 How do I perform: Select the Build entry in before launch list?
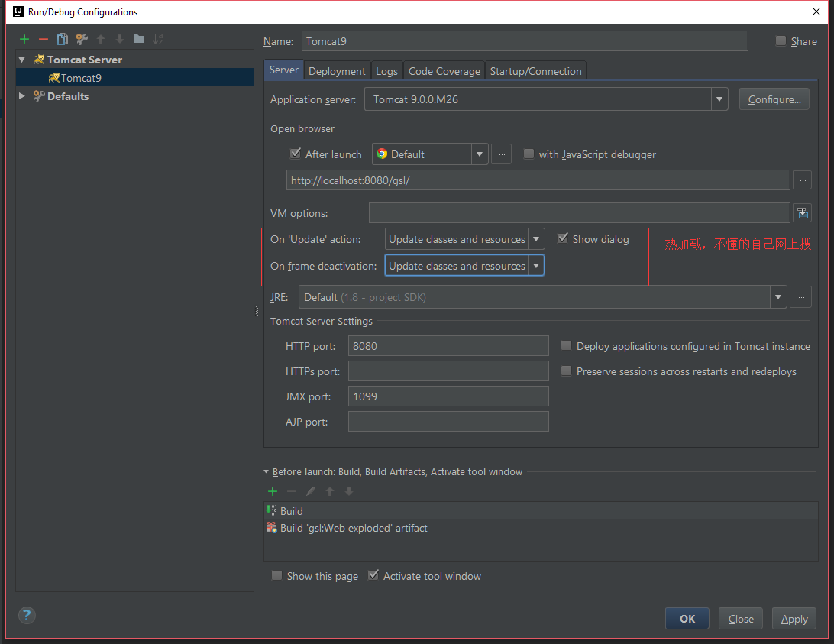[x=541, y=511]
